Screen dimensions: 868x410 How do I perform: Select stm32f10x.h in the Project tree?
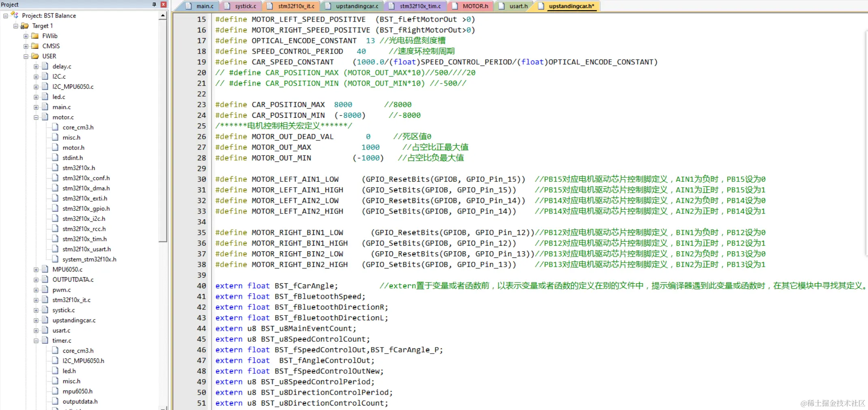79,168
